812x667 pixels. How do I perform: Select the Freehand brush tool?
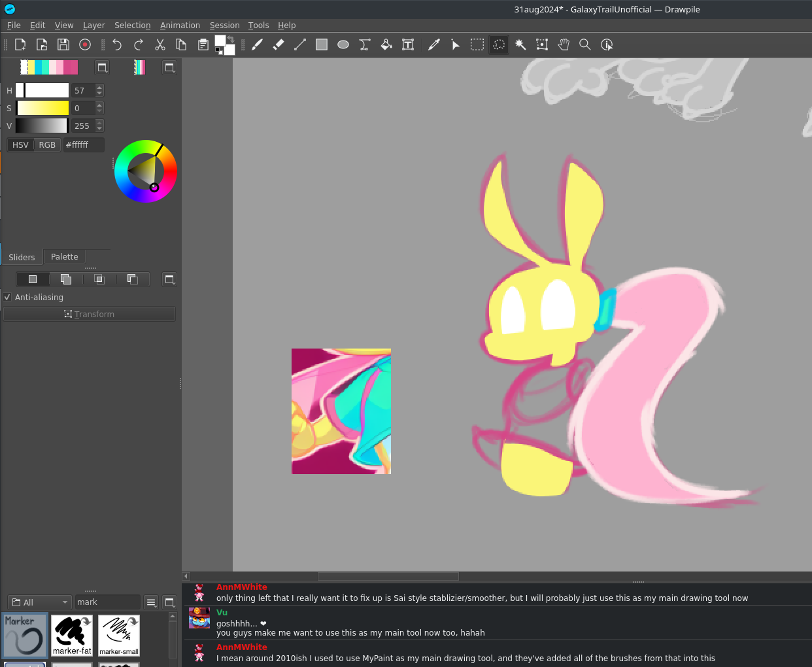258,44
